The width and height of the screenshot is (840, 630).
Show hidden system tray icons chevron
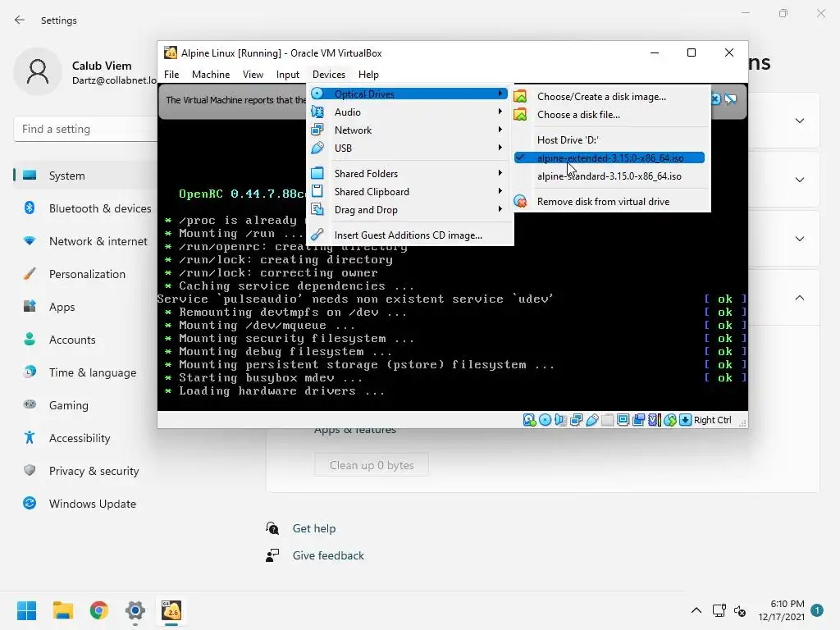point(696,610)
